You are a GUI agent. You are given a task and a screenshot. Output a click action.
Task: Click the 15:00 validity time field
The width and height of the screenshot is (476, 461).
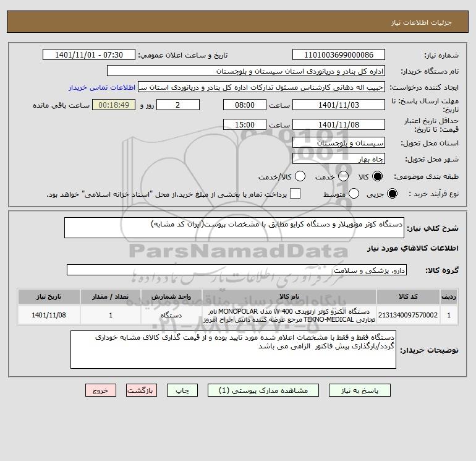245,124
